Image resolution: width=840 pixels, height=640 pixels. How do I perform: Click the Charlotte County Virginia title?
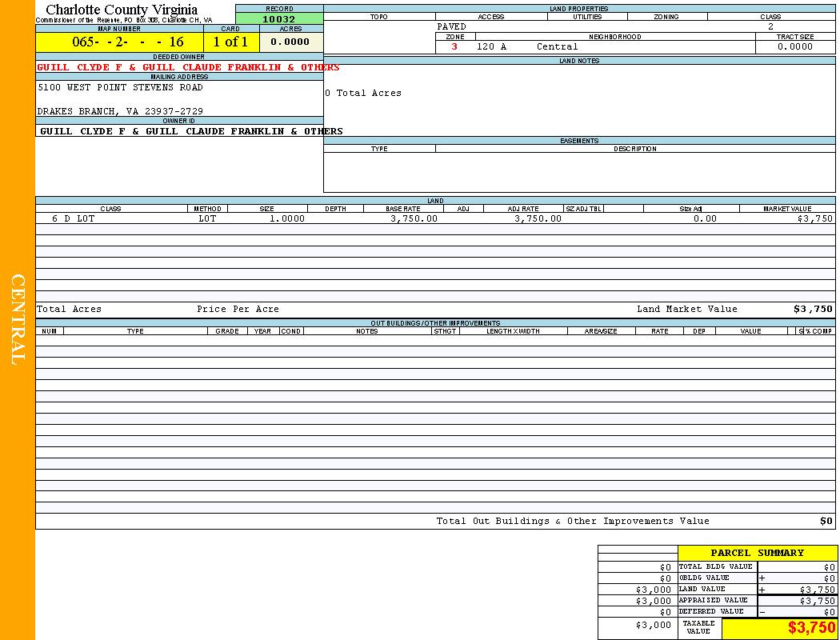coord(122,10)
